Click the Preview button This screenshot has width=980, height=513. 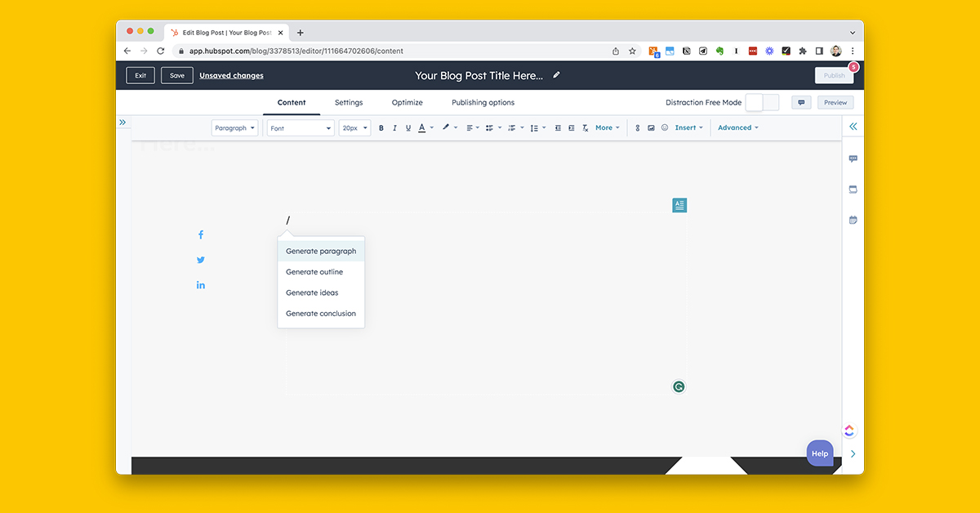835,103
